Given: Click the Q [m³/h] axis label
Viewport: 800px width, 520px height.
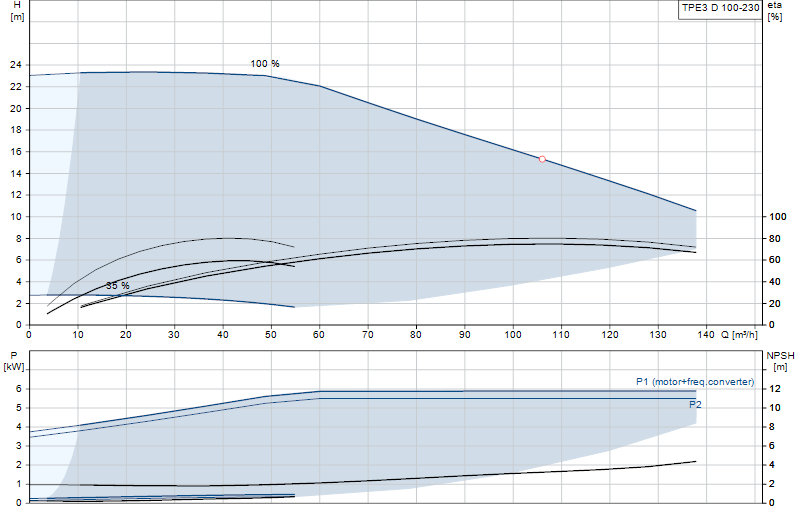Looking at the screenshot, I should (x=739, y=335).
